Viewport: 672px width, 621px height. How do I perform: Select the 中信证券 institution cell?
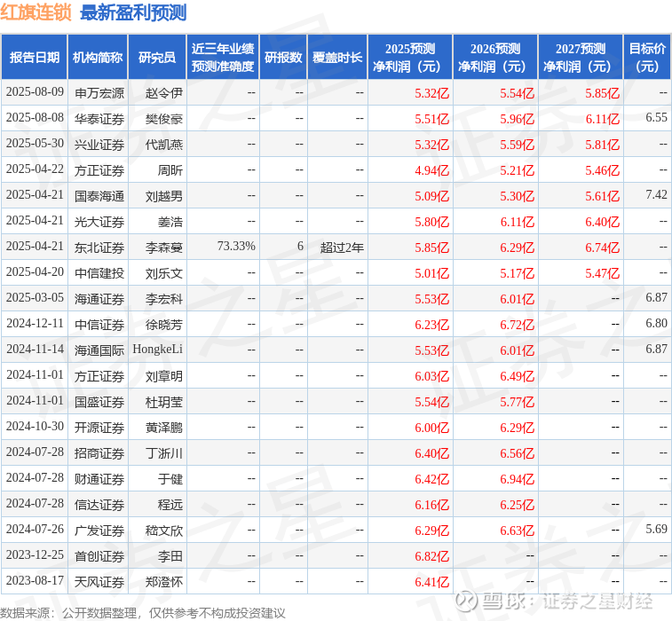pyautogui.click(x=99, y=324)
